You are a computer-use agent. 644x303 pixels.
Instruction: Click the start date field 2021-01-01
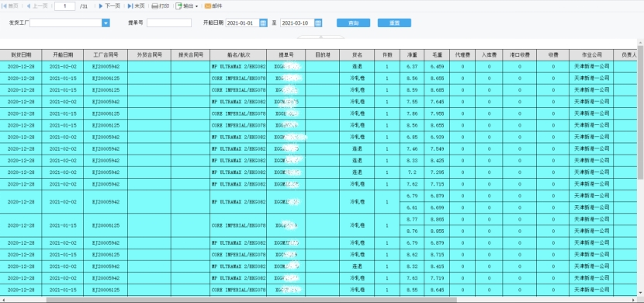[x=243, y=23]
